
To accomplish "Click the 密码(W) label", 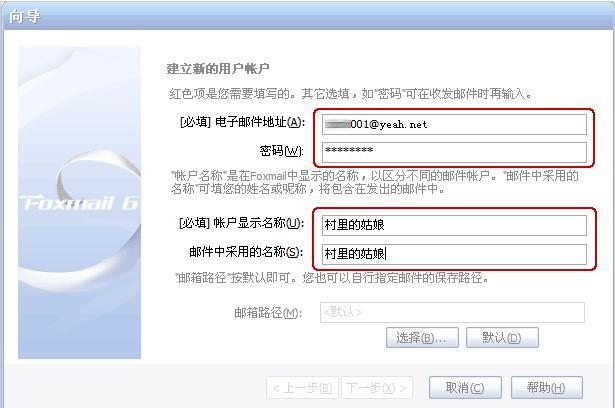I will pos(282,151).
